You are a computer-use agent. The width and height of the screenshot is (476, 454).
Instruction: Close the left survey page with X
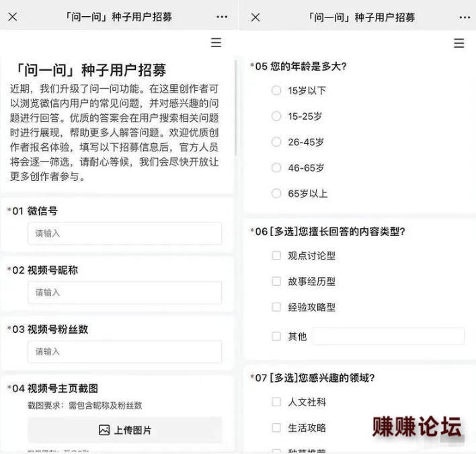(13, 17)
